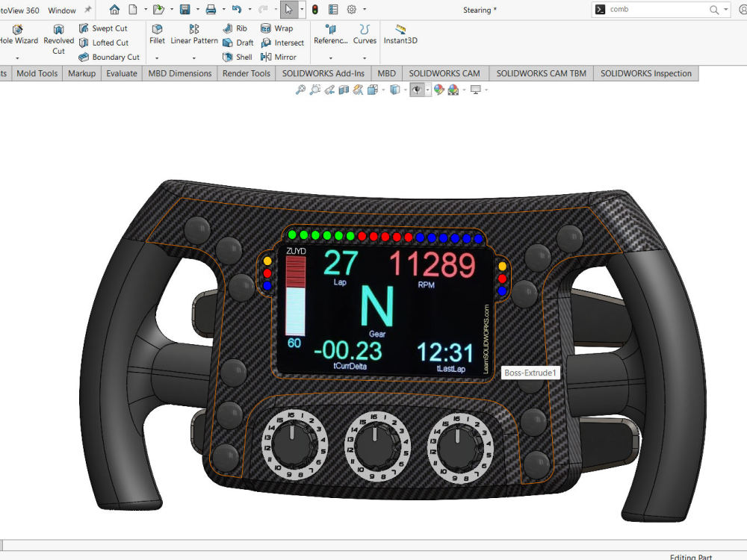
Task: Pin the menu bar with pushpin icon
Action: (x=87, y=10)
